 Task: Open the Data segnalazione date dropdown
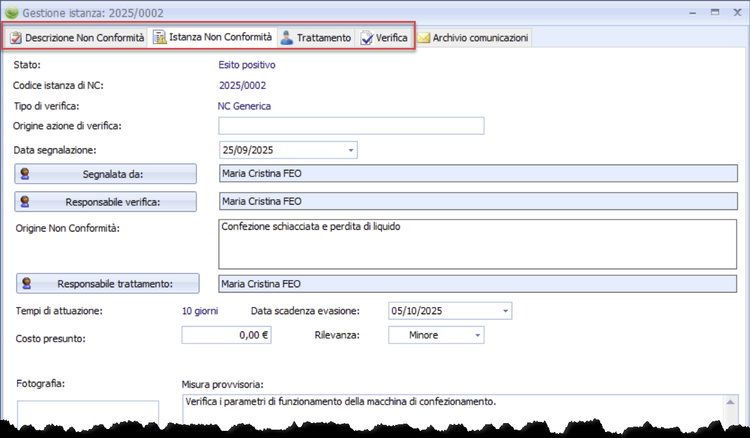click(351, 150)
